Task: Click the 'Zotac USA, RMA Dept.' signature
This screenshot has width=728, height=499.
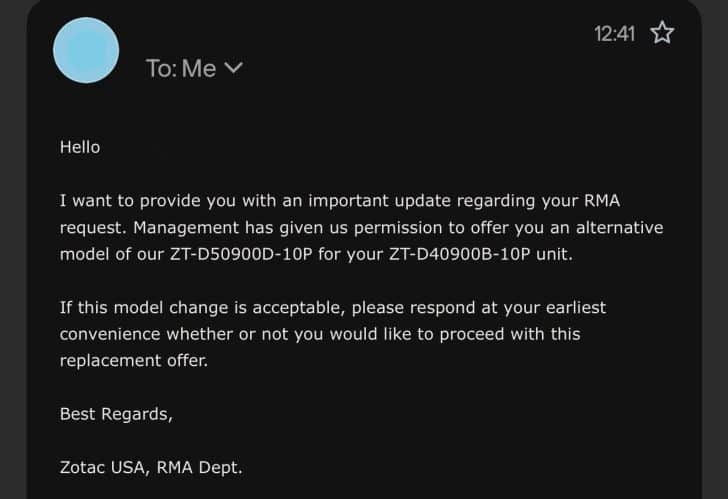Action: tap(151, 467)
